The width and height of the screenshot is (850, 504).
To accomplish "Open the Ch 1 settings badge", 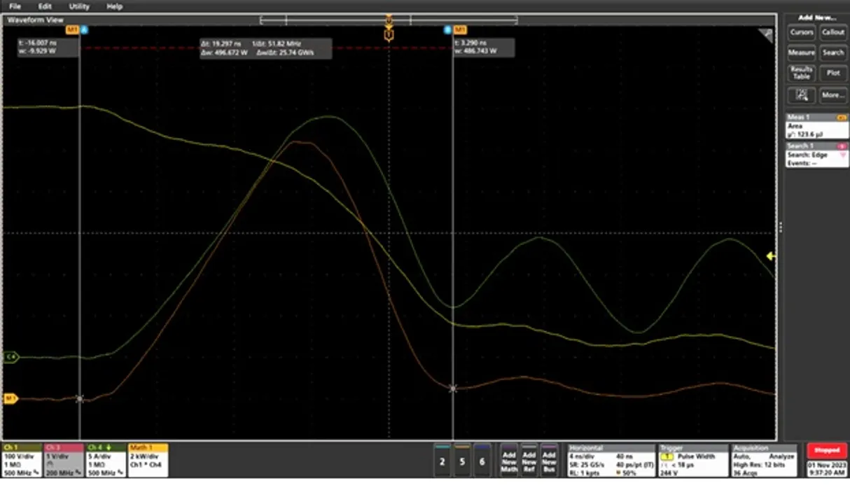I will 22,460.
